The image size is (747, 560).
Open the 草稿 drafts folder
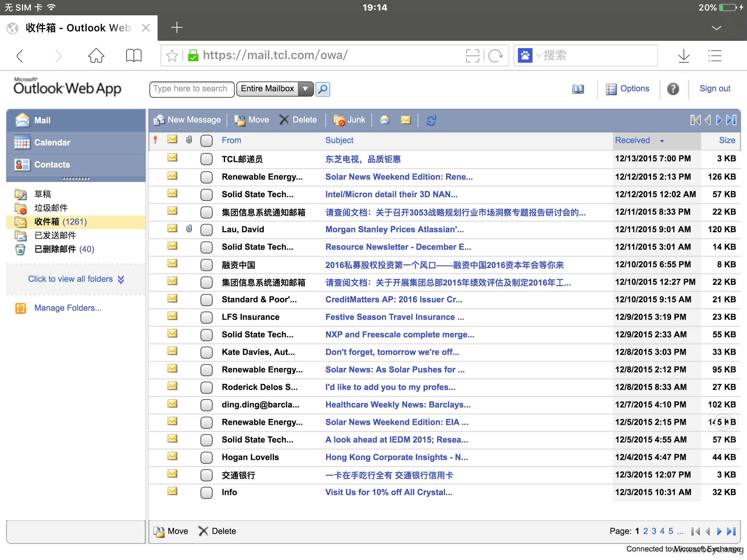[x=42, y=194]
